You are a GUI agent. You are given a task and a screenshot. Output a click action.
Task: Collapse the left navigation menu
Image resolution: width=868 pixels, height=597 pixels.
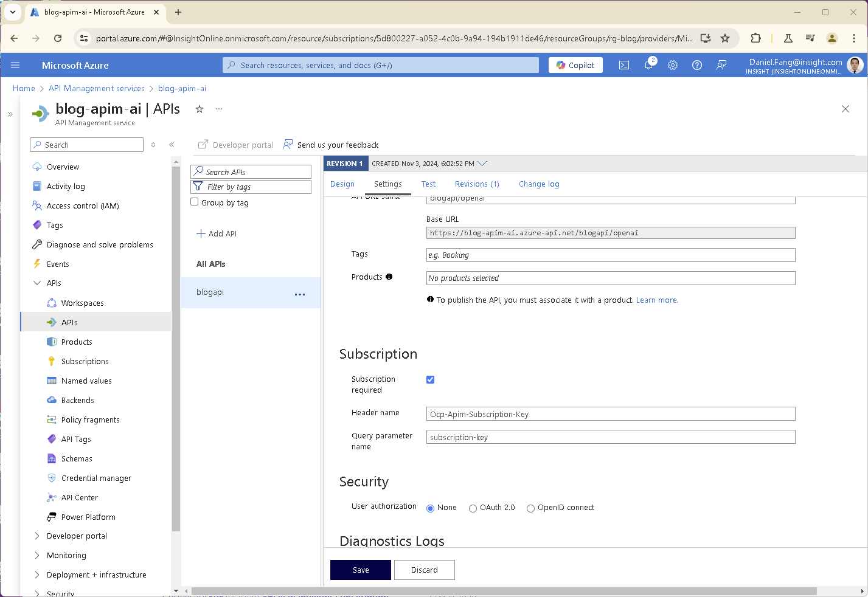(x=172, y=145)
